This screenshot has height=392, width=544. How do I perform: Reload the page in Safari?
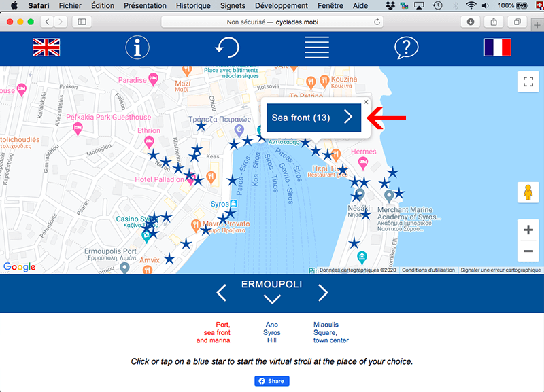tap(377, 22)
